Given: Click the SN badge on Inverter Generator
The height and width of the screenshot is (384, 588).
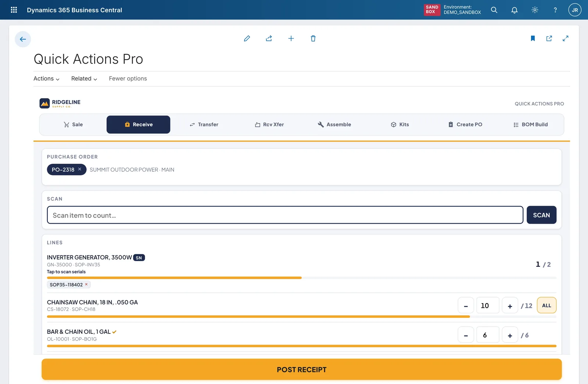Looking at the screenshot, I should [139, 258].
